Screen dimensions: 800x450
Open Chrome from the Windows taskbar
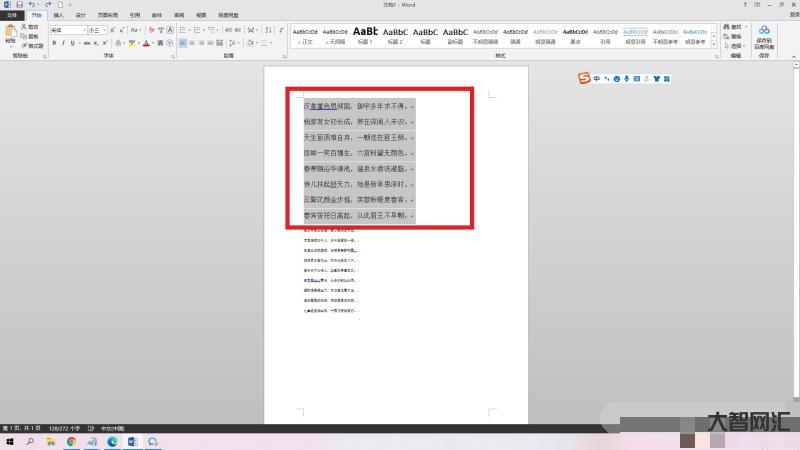(71, 441)
